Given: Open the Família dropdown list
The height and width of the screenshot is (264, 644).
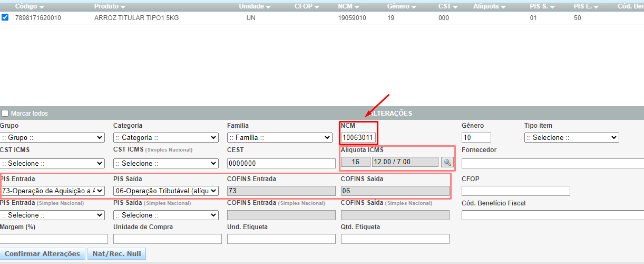Looking at the screenshot, I should click(279, 138).
